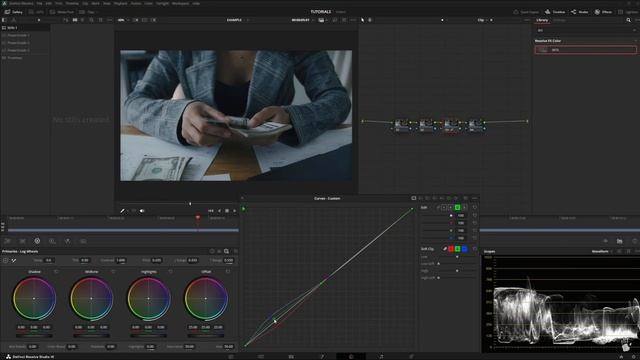The width and height of the screenshot is (640, 360).
Task: Open the Playback menu
Action: tap(120, 3)
